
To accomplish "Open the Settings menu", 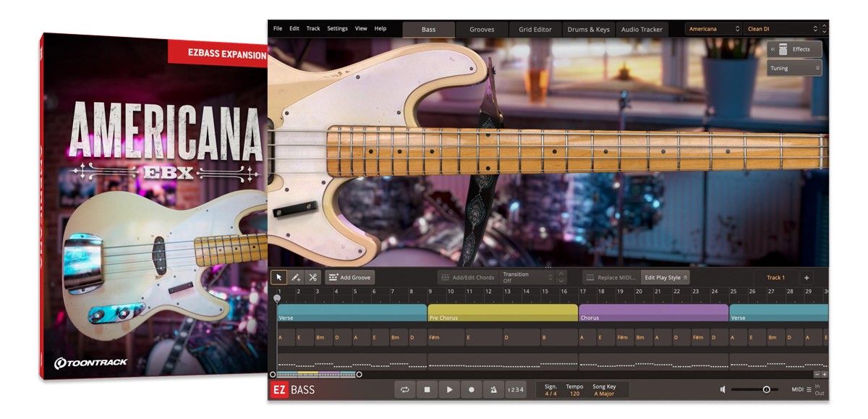I will click(x=337, y=29).
